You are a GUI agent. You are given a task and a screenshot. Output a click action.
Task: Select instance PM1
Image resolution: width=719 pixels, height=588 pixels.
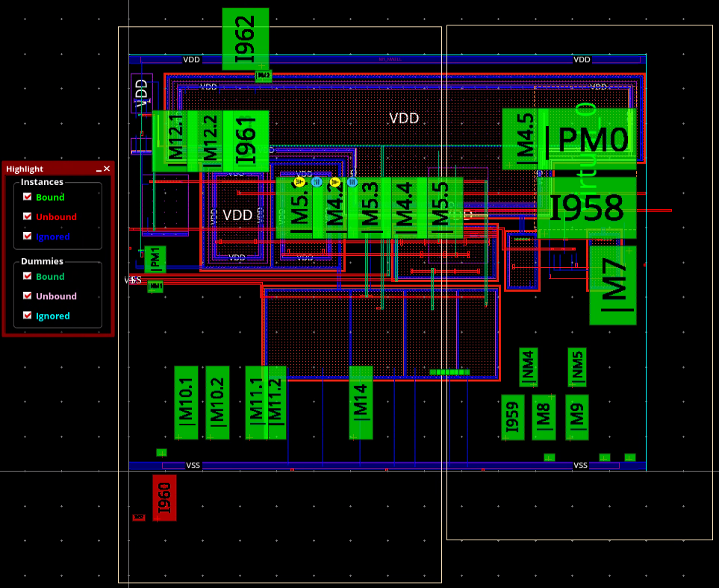click(x=155, y=260)
